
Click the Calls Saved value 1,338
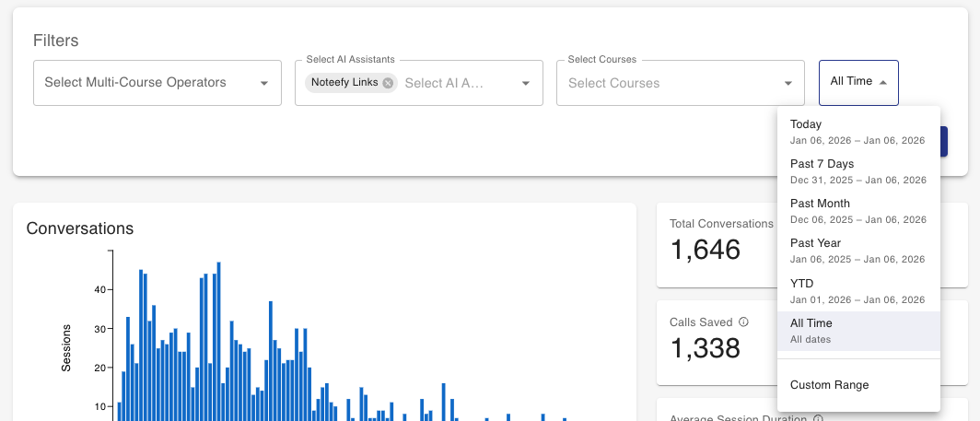pyautogui.click(x=706, y=348)
